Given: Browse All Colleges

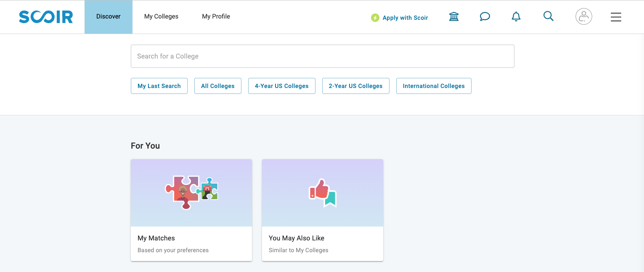Looking at the screenshot, I should [217, 85].
